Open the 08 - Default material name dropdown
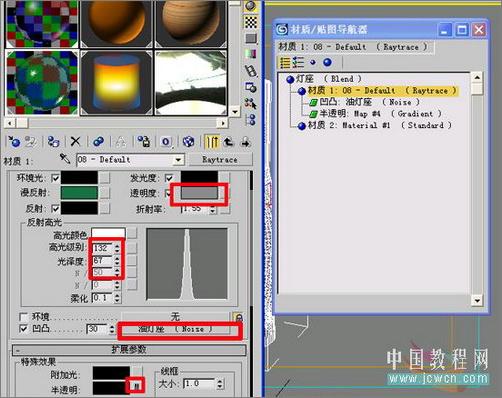Screen dimensions: 502x398 click(x=179, y=160)
